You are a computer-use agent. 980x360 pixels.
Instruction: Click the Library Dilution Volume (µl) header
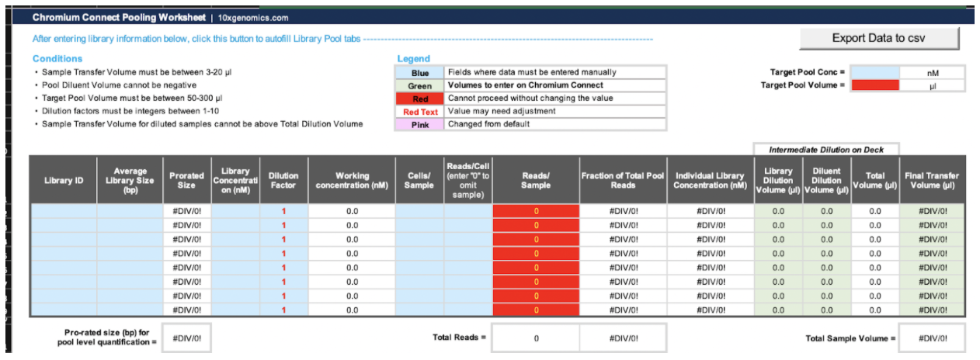tap(778, 180)
